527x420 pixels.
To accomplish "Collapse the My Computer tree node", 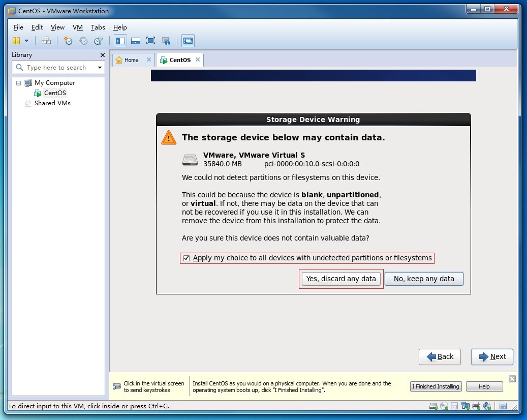I will pyautogui.click(x=19, y=83).
